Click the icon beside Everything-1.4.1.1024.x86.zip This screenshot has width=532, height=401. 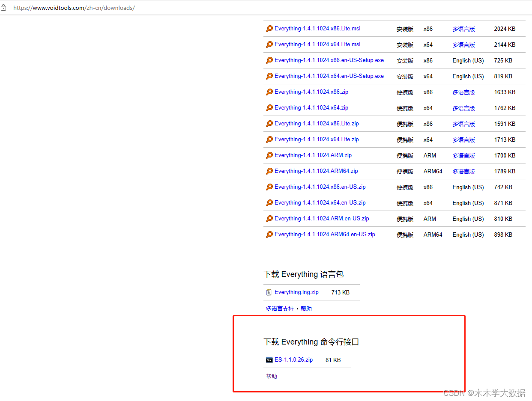click(x=269, y=92)
